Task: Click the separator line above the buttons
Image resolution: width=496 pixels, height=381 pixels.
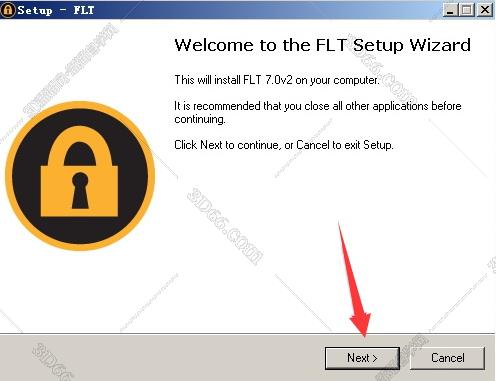Action: point(247,333)
